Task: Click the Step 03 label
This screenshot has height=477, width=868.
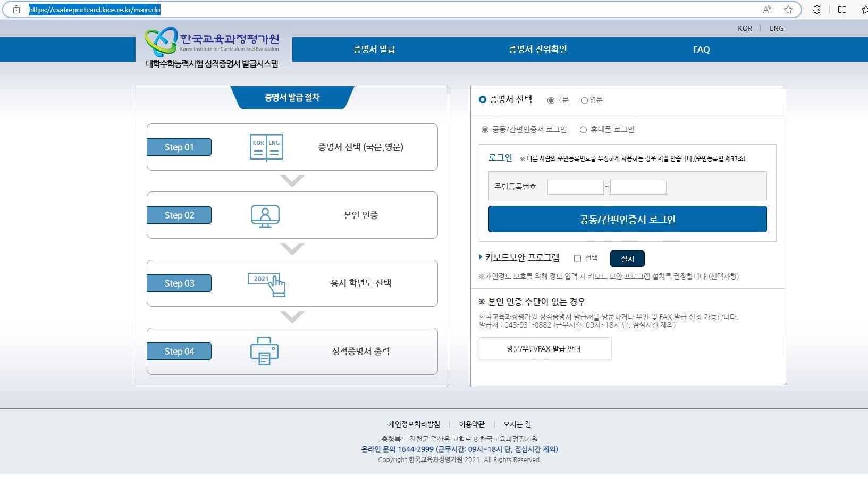Action: [x=179, y=283]
